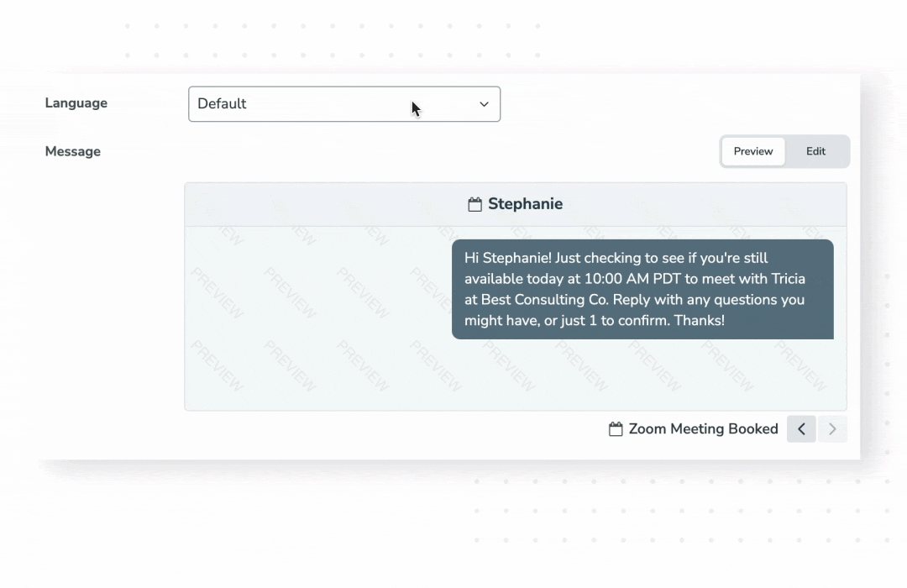The image size is (907, 588).
Task: Advance to next message with right chevron
Action: 832,428
